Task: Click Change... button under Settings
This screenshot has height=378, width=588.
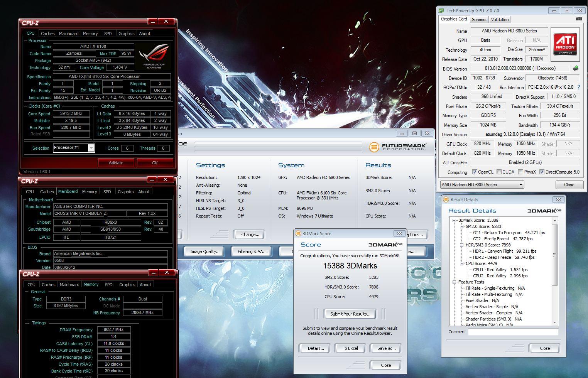Action: [250, 235]
